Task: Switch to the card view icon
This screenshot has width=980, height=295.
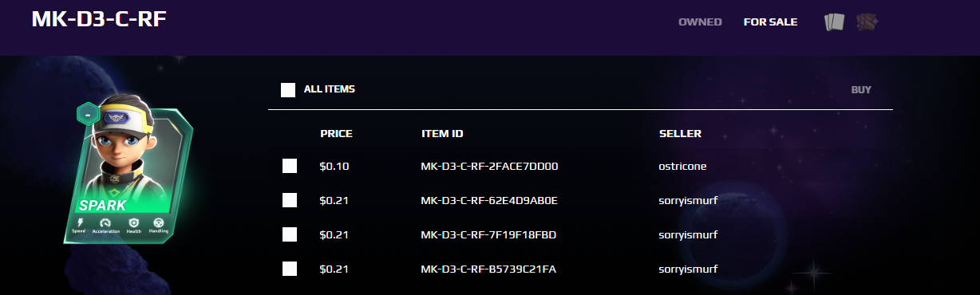Action: 834,22
